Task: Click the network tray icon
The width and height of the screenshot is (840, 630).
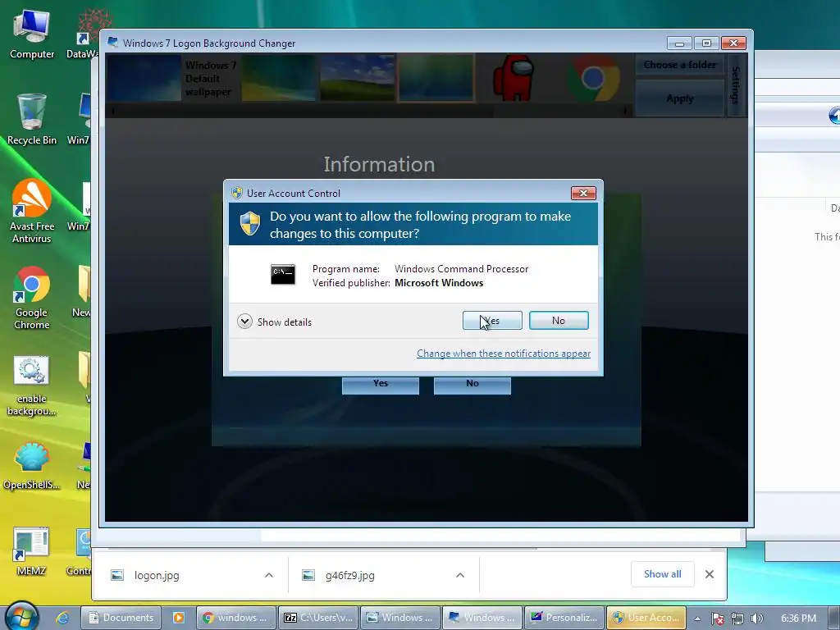Action: (x=737, y=619)
